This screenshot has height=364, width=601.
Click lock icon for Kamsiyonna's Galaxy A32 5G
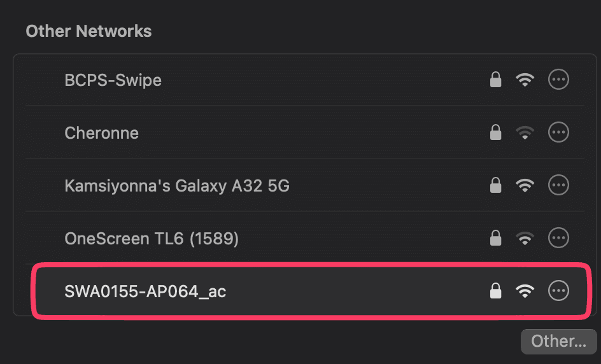coord(495,185)
